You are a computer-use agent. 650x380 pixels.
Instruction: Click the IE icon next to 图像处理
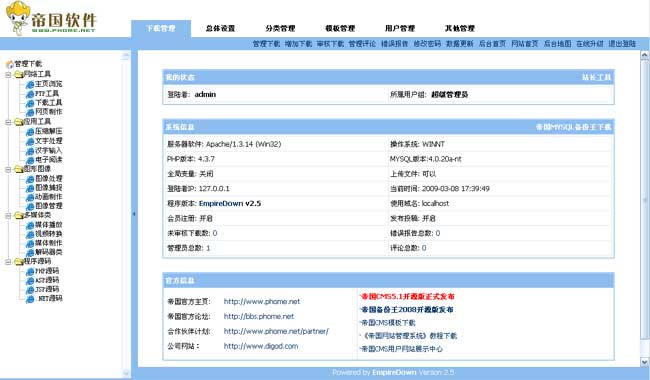click(x=30, y=179)
